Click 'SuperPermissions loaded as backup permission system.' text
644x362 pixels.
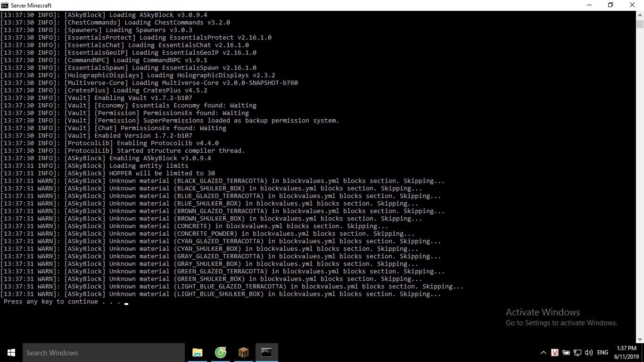pos(241,121)
